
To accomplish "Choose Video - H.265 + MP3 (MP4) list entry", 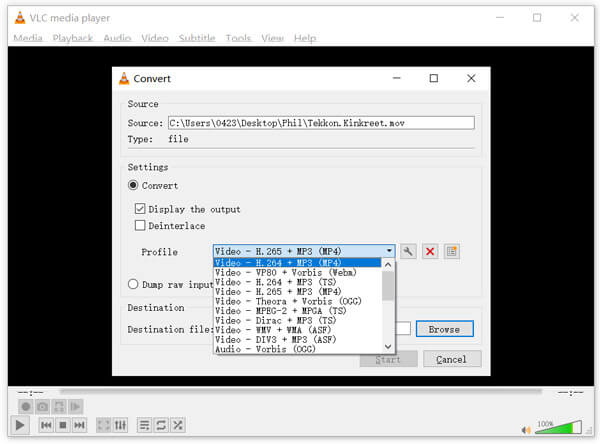I will click(297, 292).
